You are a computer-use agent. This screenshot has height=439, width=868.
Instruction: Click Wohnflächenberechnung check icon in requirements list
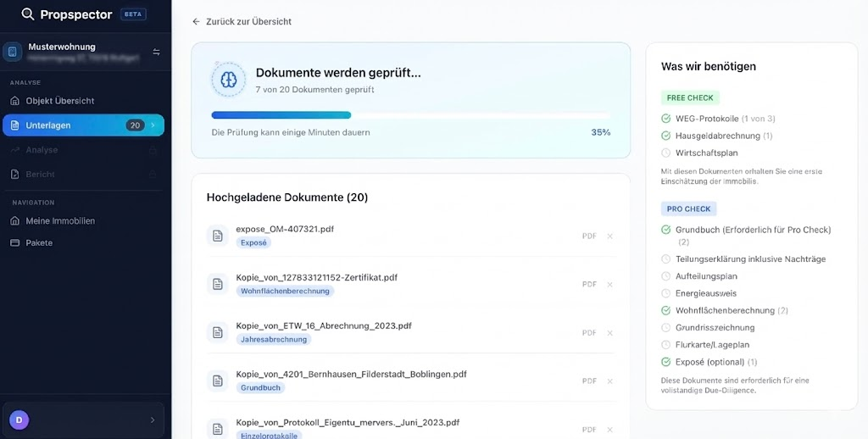tap(666, 310)
